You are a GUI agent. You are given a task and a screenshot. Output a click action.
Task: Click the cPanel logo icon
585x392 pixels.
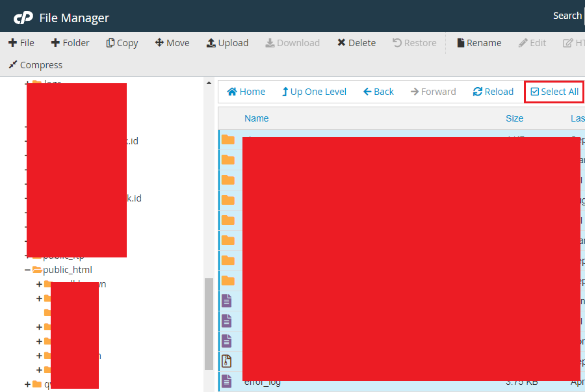click(x=23, y=17)
